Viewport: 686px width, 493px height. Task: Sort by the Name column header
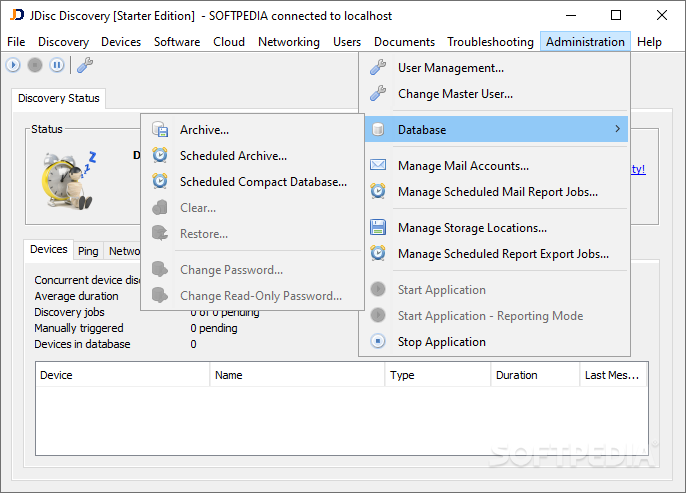297,375
